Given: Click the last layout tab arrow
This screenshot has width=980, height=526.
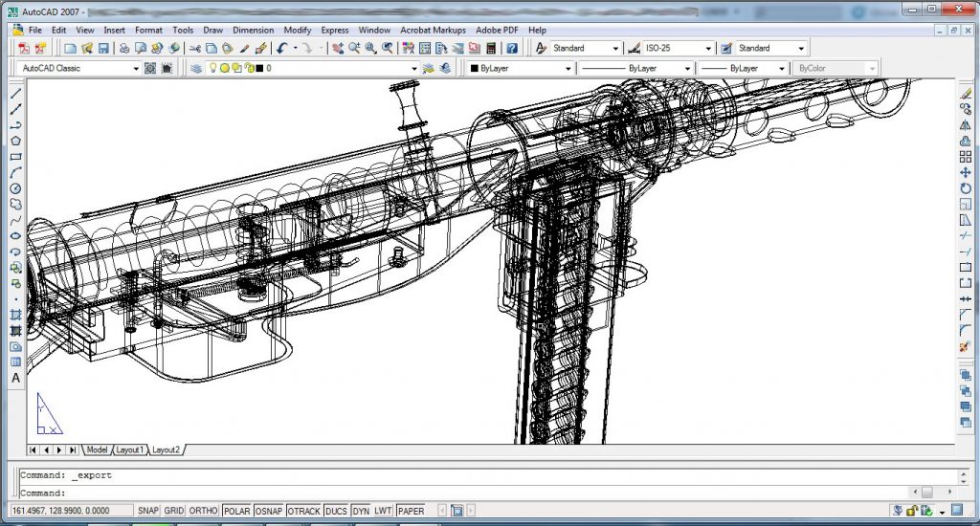Looking at the screenshot, I should pos(73,449).
